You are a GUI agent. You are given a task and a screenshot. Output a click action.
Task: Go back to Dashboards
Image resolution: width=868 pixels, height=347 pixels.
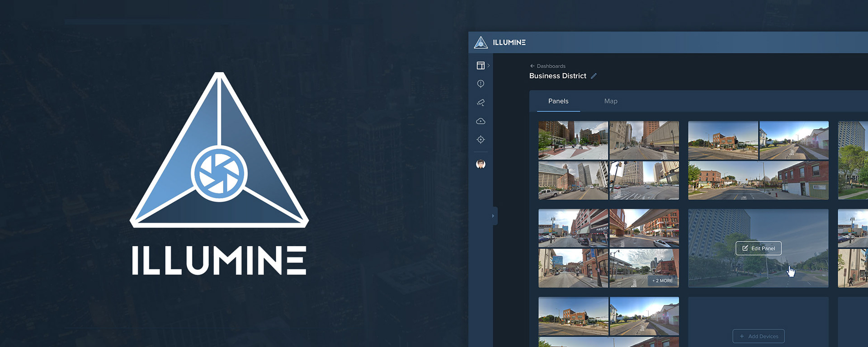(548, 66)
